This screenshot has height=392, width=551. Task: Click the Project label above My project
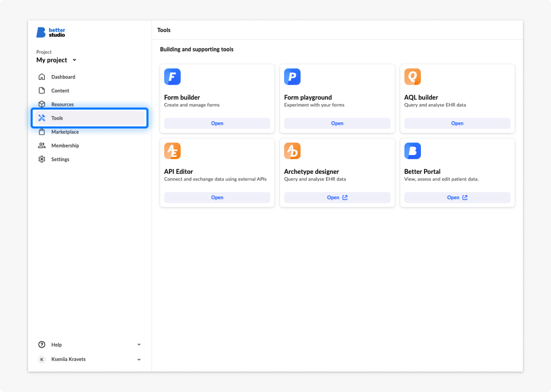[44, 52]
